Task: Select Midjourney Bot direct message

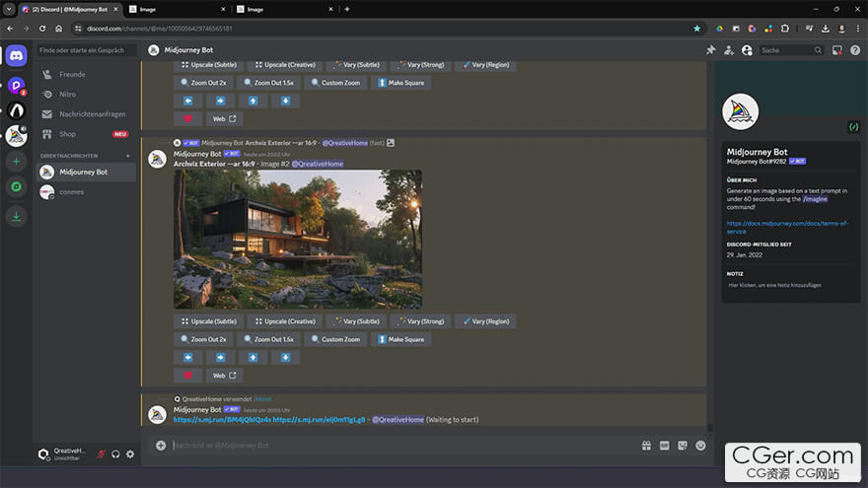Action: (x=86, y=173)
